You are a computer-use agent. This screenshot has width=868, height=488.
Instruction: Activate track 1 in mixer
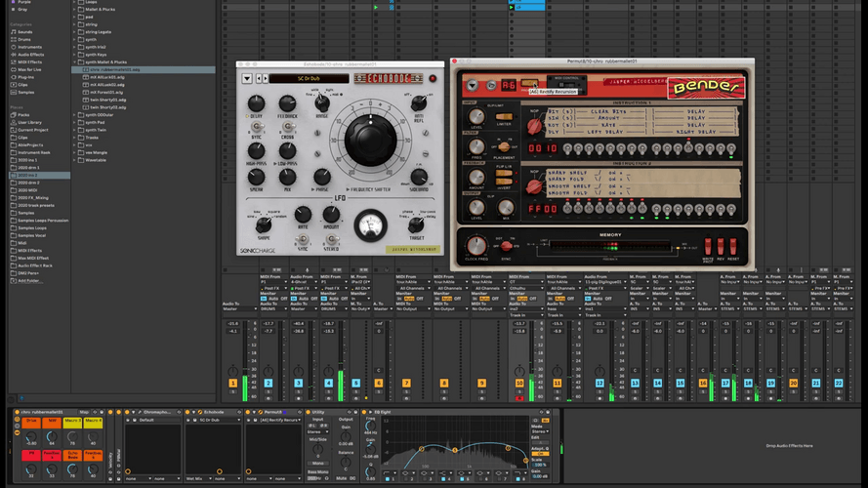point(233,383)
